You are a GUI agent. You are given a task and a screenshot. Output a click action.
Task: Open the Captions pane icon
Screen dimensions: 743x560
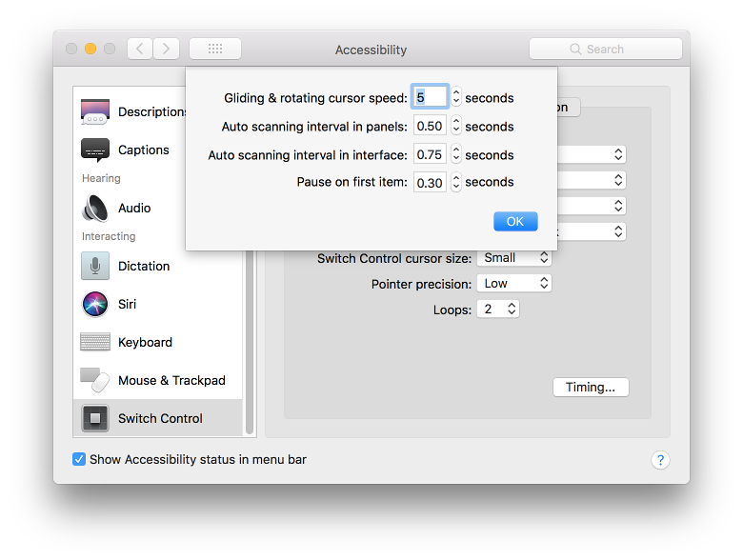[x=95, y=150]
